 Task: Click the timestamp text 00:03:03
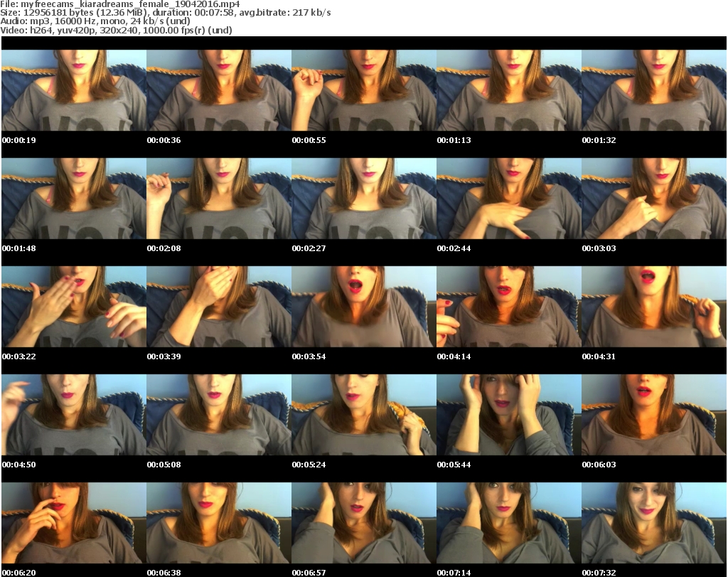599,248
